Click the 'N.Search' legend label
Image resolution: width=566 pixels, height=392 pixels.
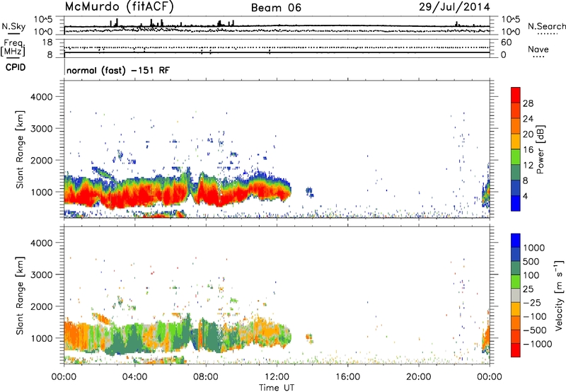click(547, 26)
